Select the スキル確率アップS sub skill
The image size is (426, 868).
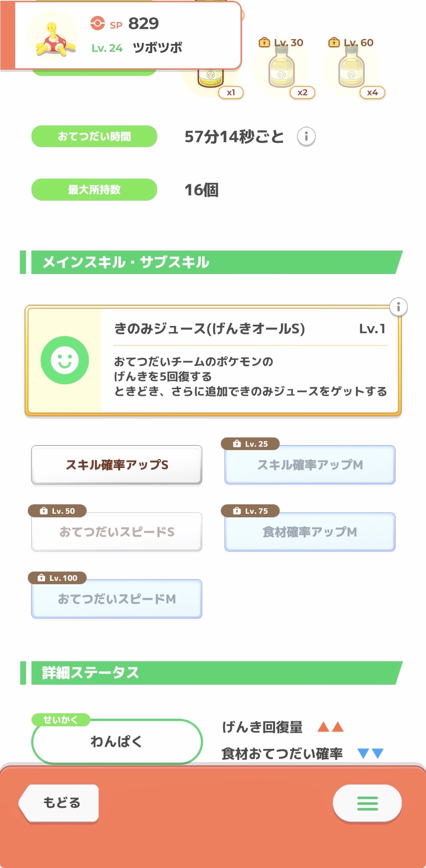pos(117,465)
